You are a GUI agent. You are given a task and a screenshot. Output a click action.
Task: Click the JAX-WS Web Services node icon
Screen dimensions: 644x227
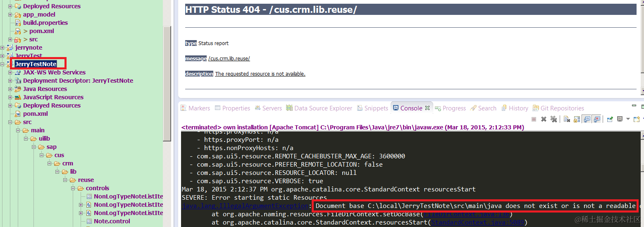click(18, 72)
